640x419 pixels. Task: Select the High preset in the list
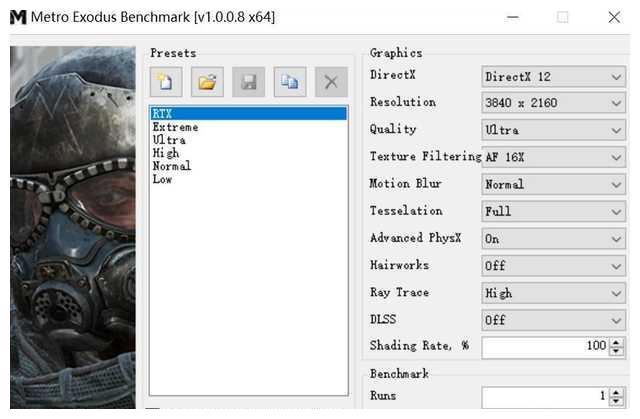pyautogui.click(x=249, y=153)
